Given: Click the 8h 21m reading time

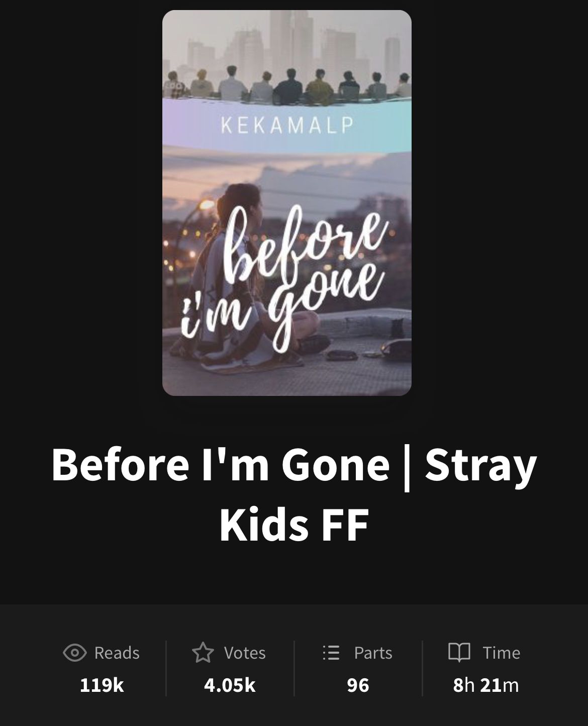Looking at the screenshot, I should coord(486,685).
